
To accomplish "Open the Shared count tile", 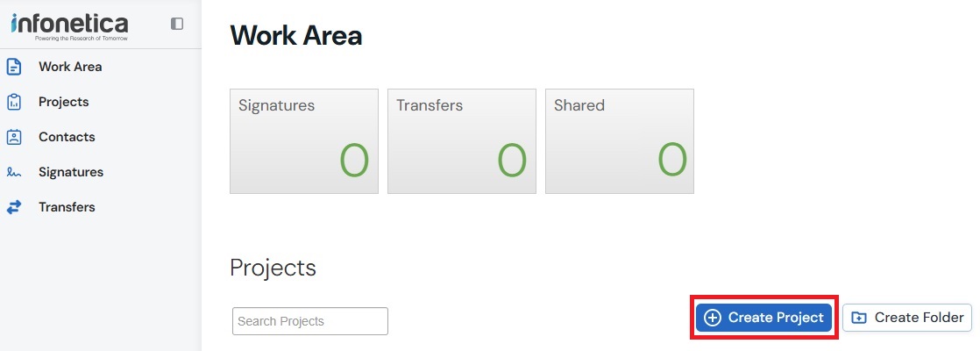I will click(x=620, y=140).
